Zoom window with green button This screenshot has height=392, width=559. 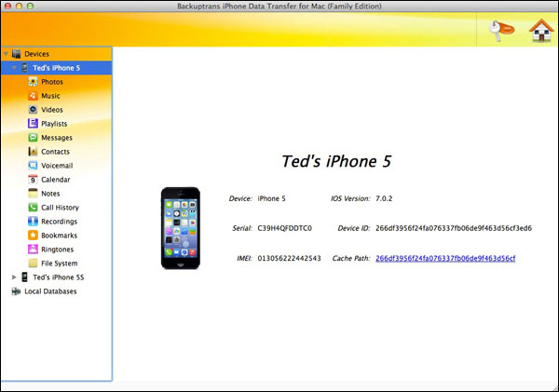click(31, 6)
